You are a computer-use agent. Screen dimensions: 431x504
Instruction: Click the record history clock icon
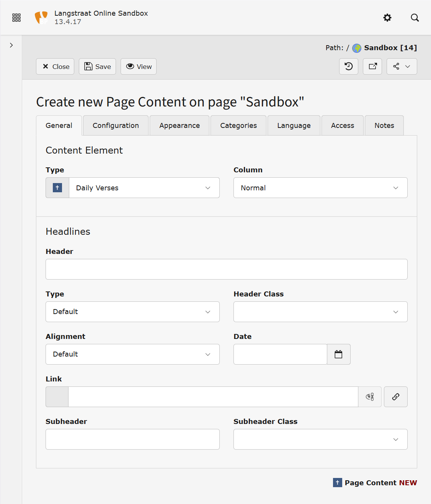click(x=348, y=67)
